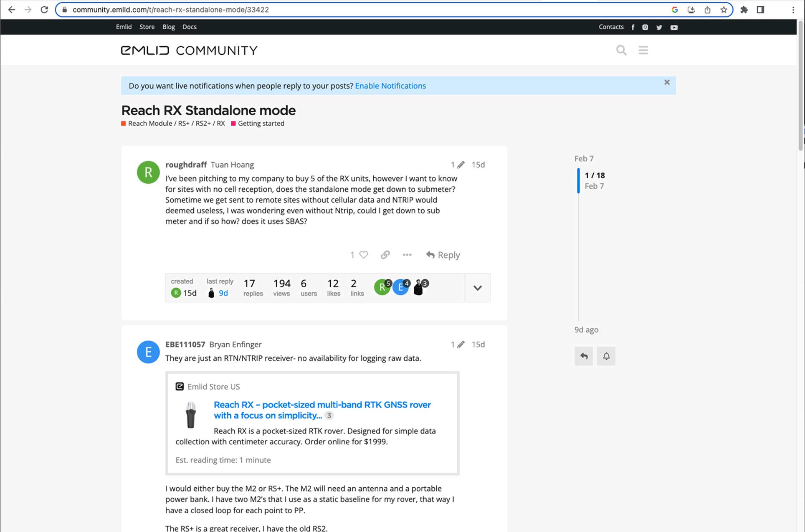Viewport: 805px width, 532px height.
Task: Open the Blog menu item
Action: click(x=168, y=27)
